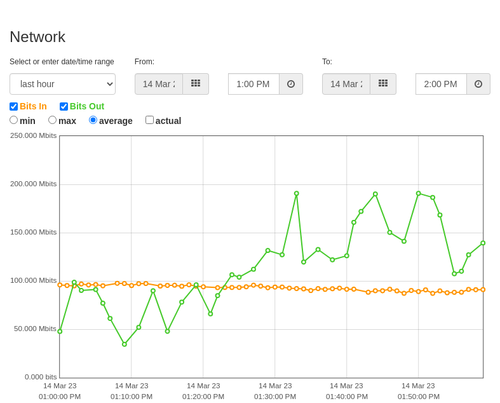Click the '01:30:00 PM' time axis label
Screen dimensions: 500x403
pyautogui.click(x=275, y=397)
